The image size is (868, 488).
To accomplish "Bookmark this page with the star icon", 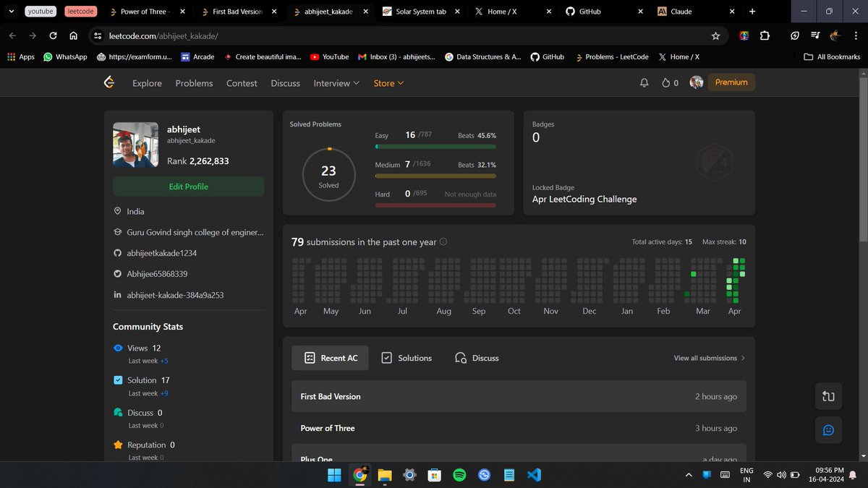I will click(715, 35).
